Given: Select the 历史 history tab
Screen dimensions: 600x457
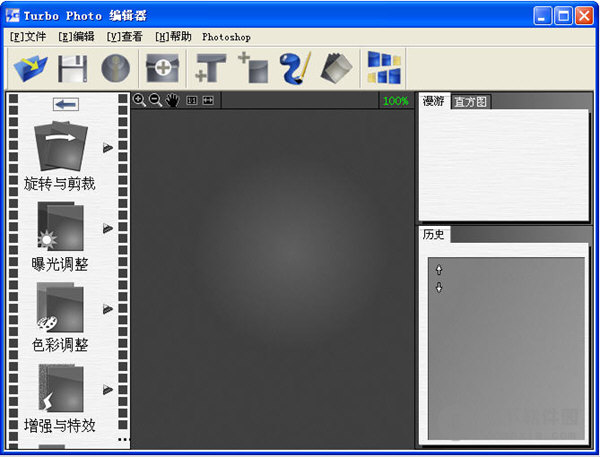Looking at the screenshot, I should click(x=434, y=234).
